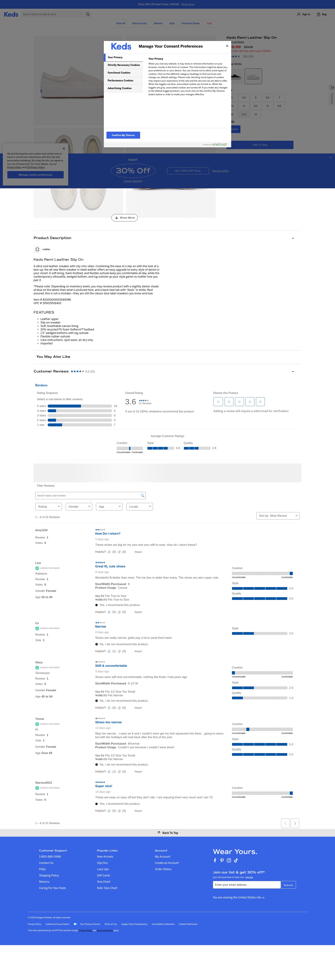Choose shoe size 5.5
Image resolution: width=335 pixels, height=980 pixels.
point(244,98)
